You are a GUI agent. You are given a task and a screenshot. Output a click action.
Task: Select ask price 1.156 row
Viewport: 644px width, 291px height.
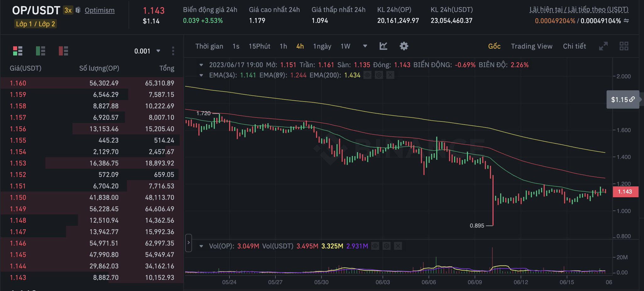tap(92, 129)
